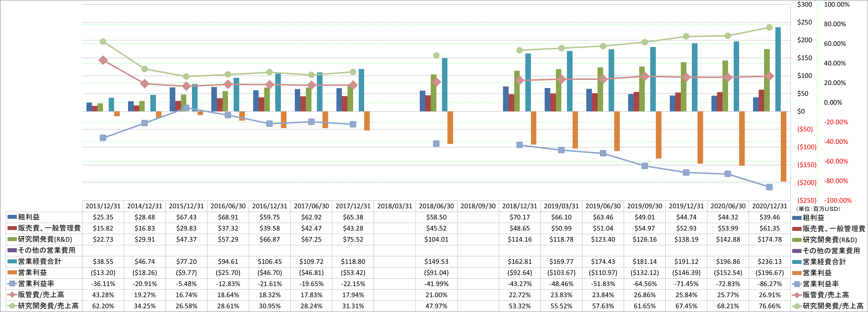
Task: Click the 62.20% R&D ratio cell
Action: 103,306
